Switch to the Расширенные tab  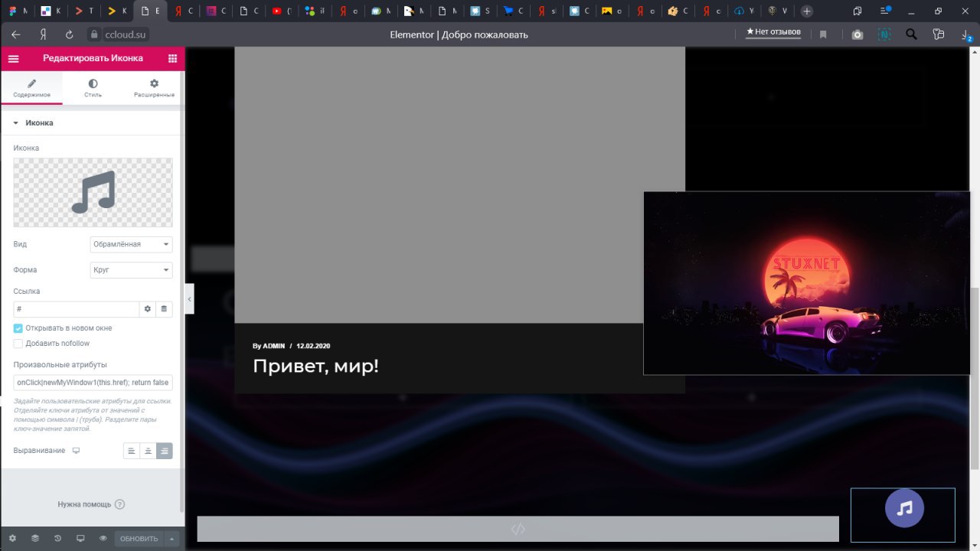(x=154, y=88)
